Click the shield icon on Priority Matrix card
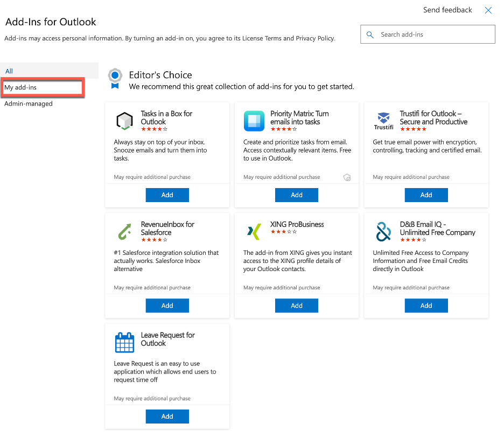504x444 pixels. coord(347,177)
